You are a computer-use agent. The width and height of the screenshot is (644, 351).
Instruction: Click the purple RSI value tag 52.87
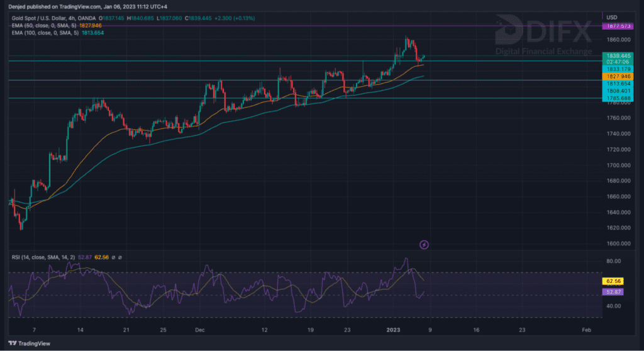coord(613,292)
